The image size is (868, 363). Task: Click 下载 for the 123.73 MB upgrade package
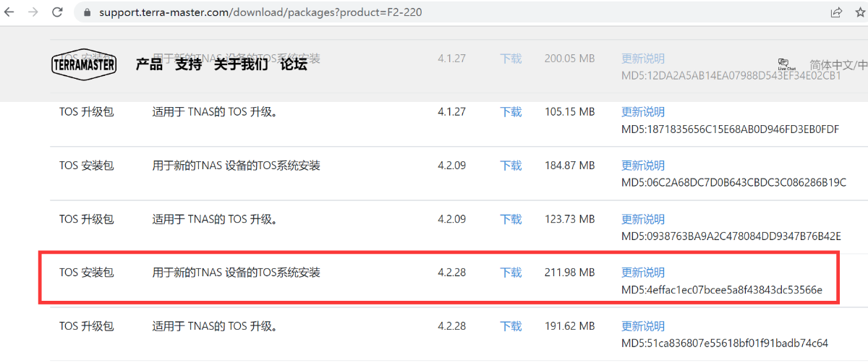(511, 219)
